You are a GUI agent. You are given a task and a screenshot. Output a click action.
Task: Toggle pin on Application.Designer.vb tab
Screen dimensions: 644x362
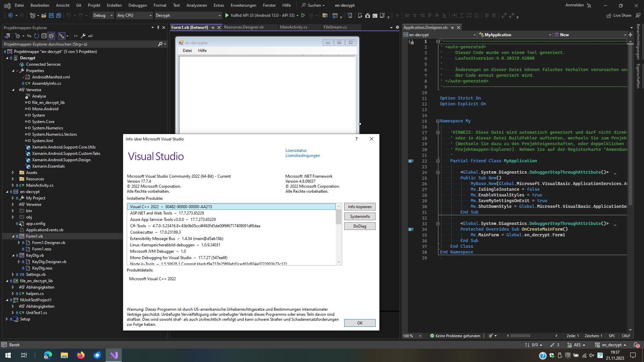[452, 27]
